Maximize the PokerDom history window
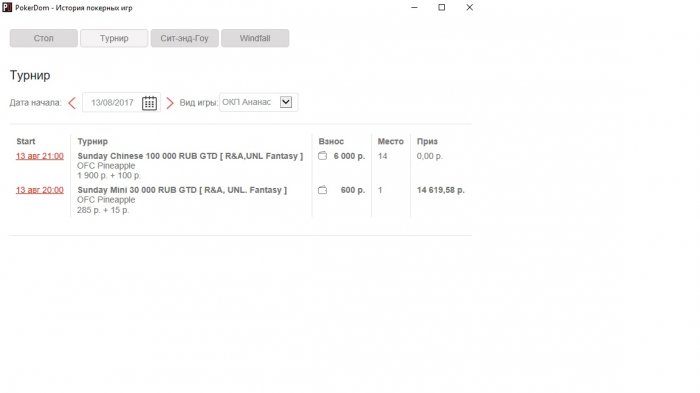The height and width of the screenshot is (393, 700). pos(442,7)
